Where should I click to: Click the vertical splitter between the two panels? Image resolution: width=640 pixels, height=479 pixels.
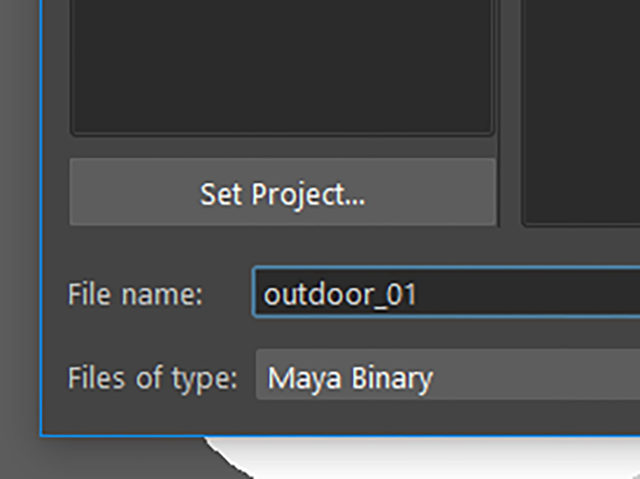(x=509, y=113)
